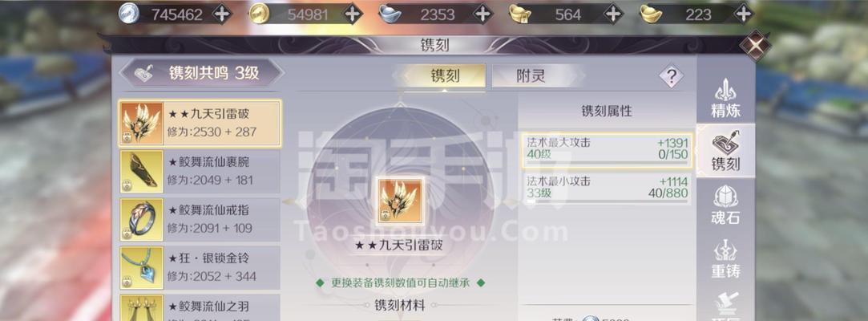Switch to the 镌刻 tab

(445, 76)
